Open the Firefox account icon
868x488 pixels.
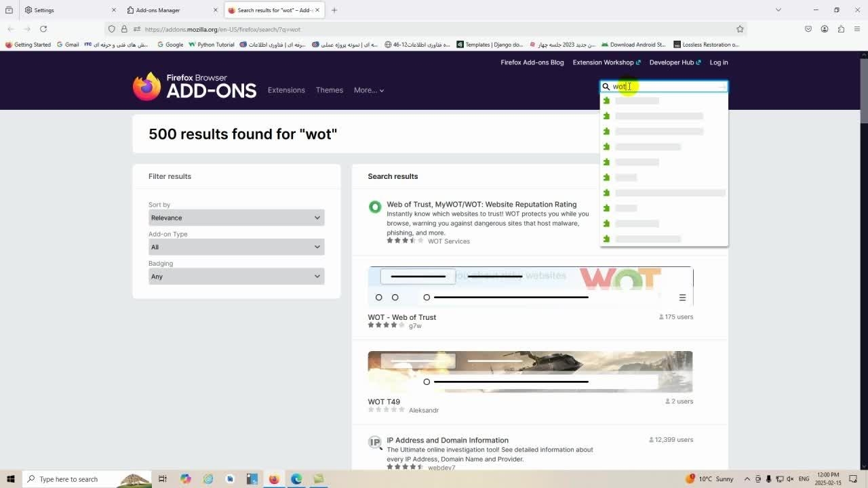(x=825, y=29)
